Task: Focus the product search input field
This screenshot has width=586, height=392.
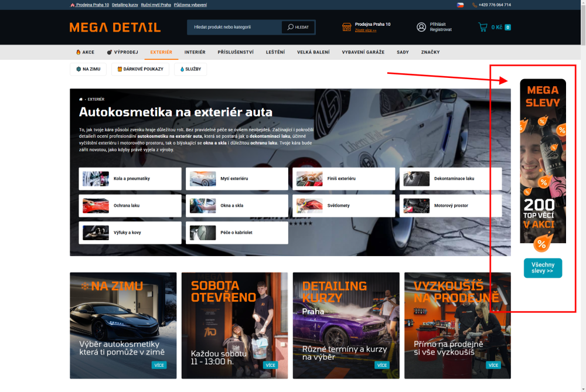Action: pos(235,27)
